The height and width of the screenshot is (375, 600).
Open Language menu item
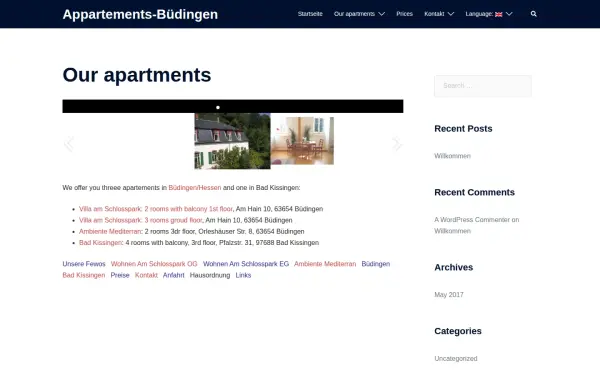(x=479, y=14)
